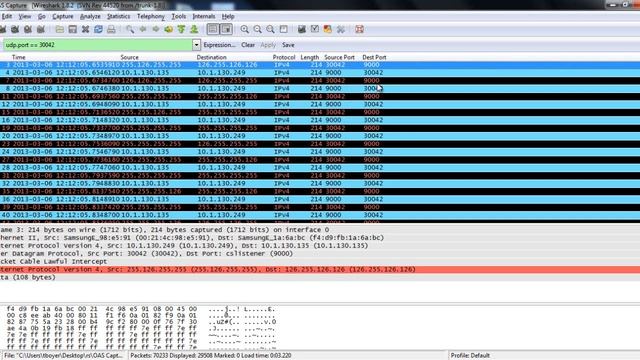Sort by the Destination column header

point(211,57)
